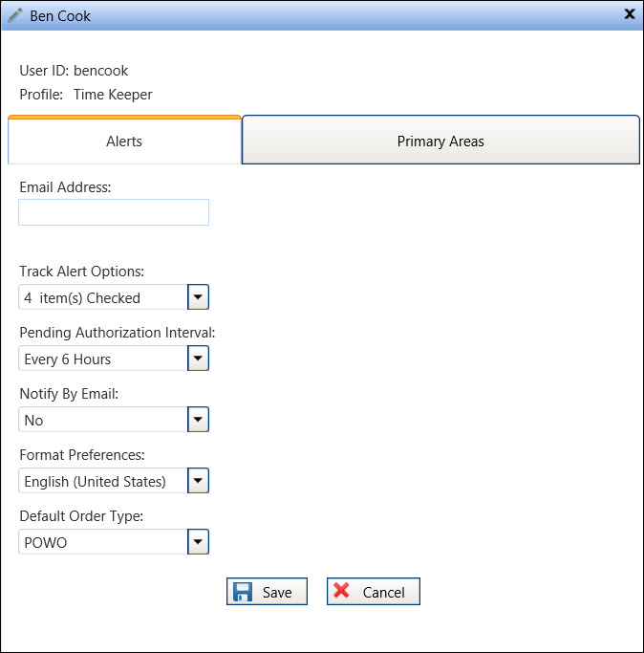Expand the Track Alert Options dropdown arrow
Screen dimensions: 644x653
[x=198, y=297]
